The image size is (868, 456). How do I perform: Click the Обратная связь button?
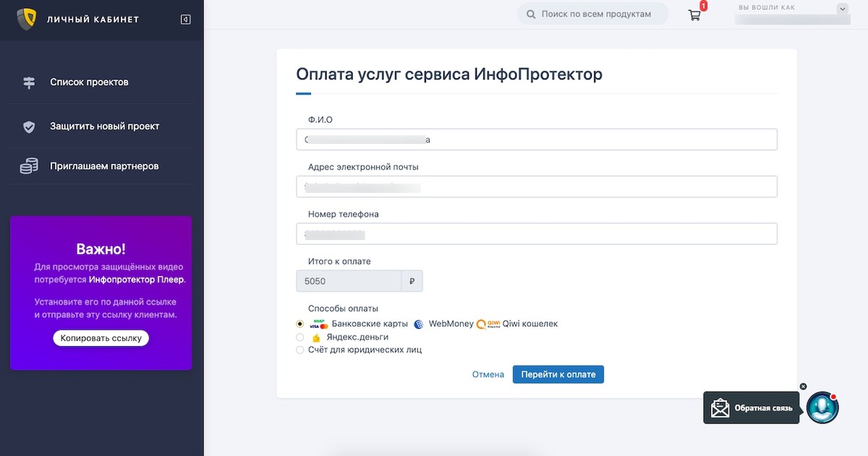point(752,408)
